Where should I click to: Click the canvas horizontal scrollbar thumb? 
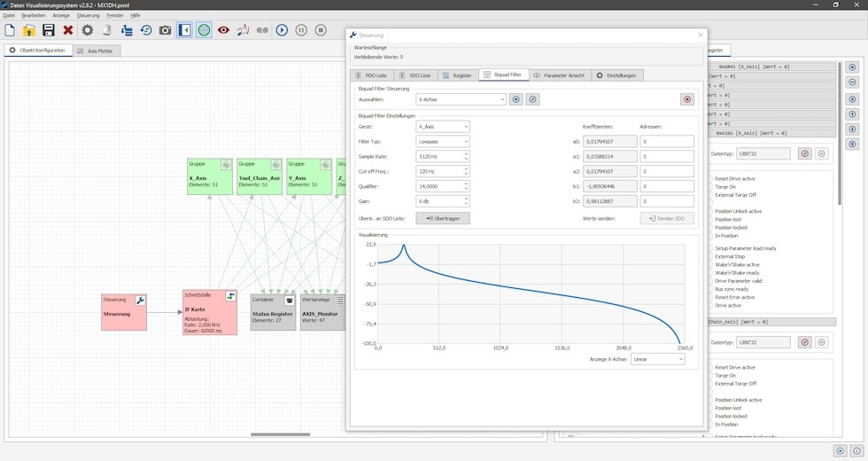click(280, 434)
